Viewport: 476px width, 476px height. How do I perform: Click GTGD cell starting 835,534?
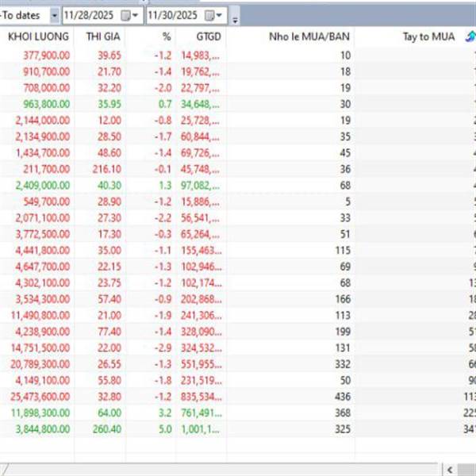tap(202, 397)
